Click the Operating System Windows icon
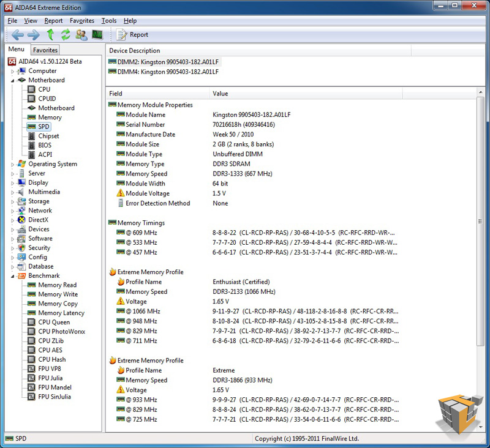The image size is (490, 448). click(x=21, y=164)
